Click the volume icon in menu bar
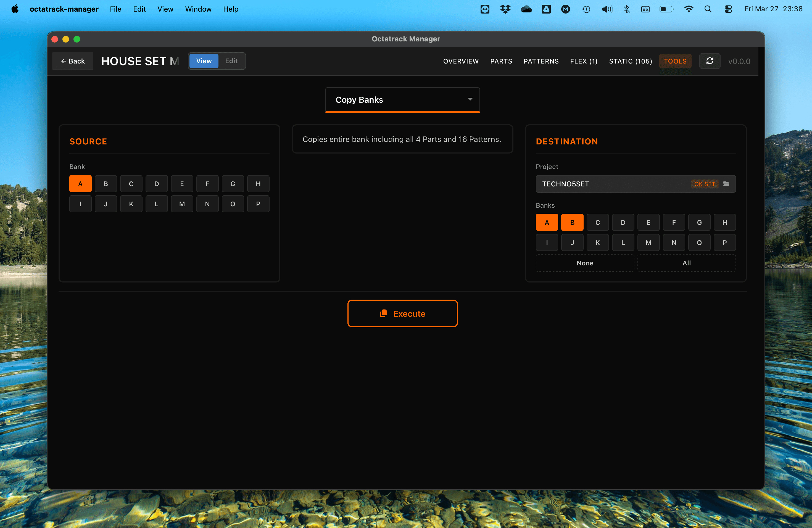 (607, 9)
